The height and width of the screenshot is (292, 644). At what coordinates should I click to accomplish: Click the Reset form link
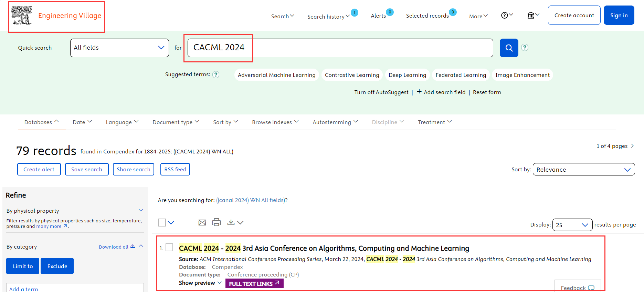pos(487,92)
